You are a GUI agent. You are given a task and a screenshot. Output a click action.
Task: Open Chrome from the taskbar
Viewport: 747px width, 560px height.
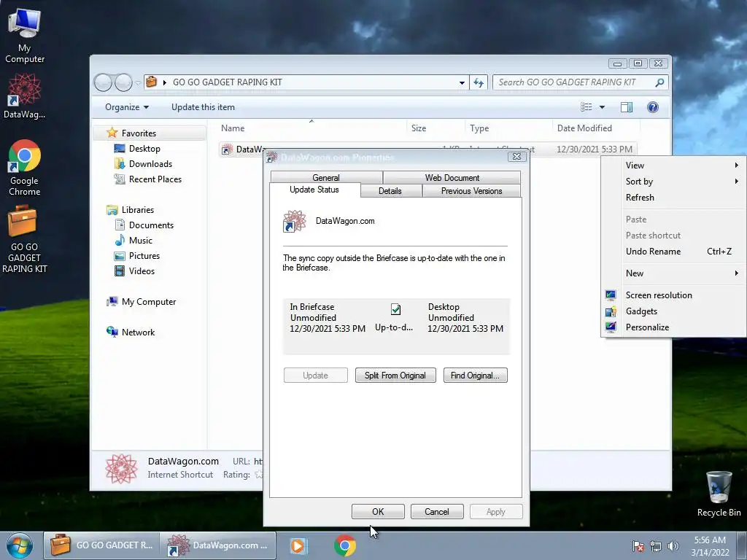point(345,545)
